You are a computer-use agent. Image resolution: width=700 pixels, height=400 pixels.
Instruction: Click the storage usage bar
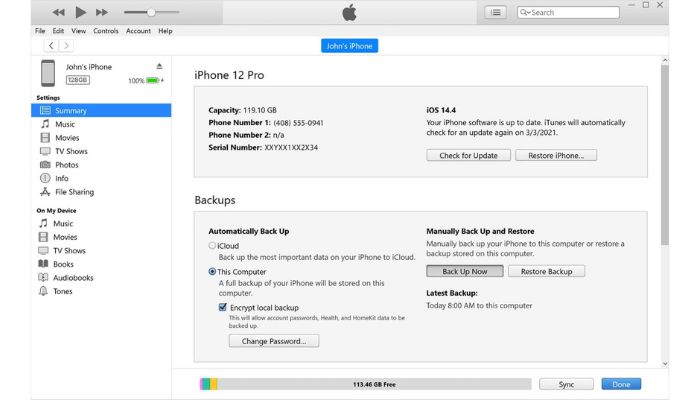[366, 384]
